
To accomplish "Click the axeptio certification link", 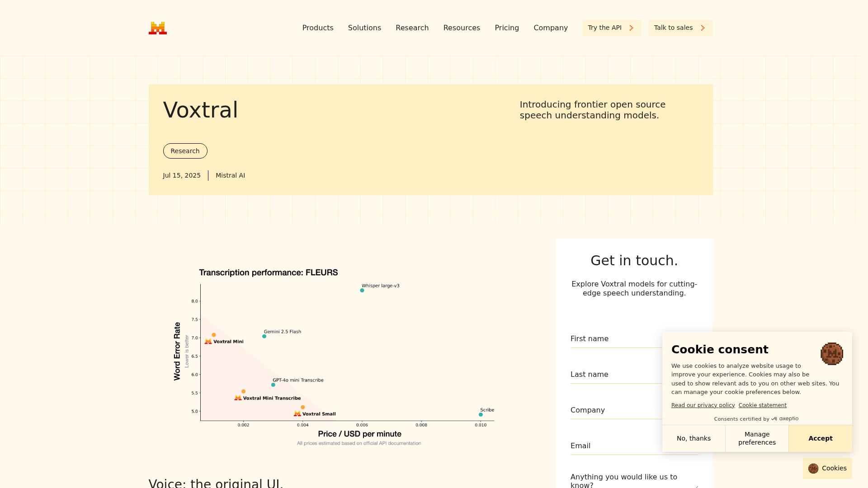I will [756, 419].
